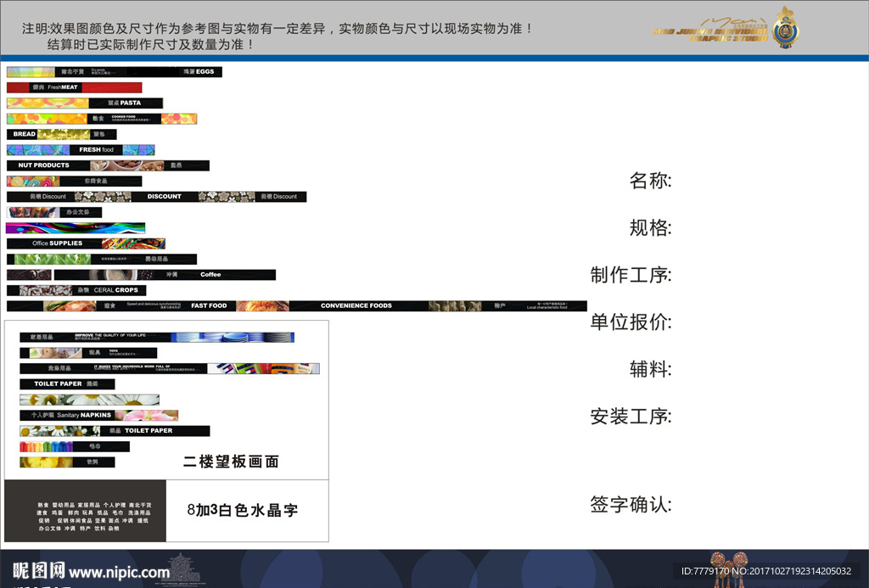Click the CONVENIENCE FOODS label
This screenshot has height=588, width=869.
click(x=356, y=306)
